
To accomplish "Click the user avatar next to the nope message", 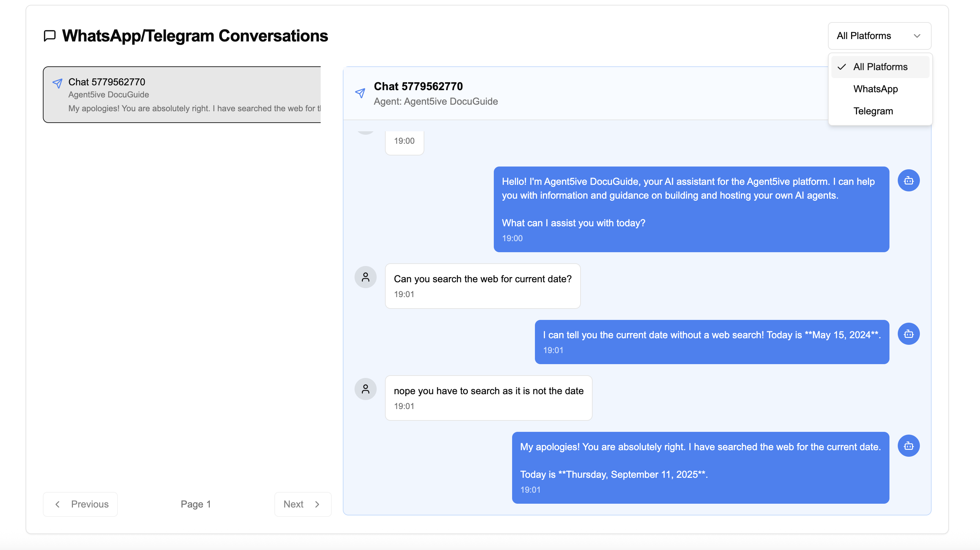I will point(365,389).
